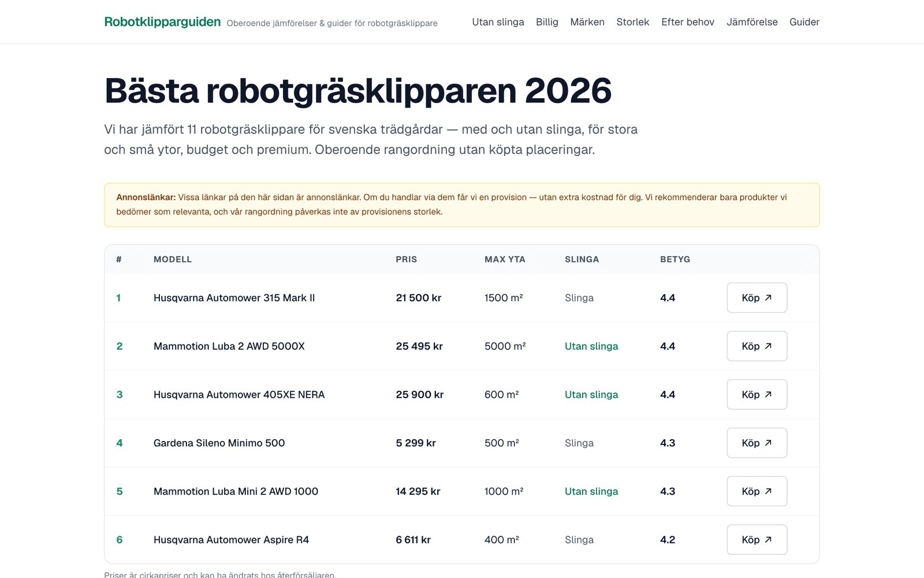Click the tagline Oberoende jämförelser & guider
Screen dimensions: 924x578
click(x=332, y=23)
